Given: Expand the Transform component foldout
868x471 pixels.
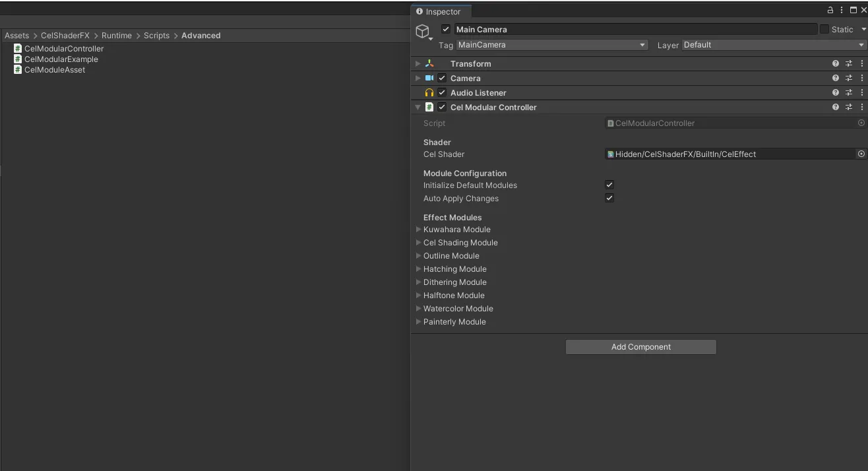Looking at the screenshot, I should click(x=418, y=64).
